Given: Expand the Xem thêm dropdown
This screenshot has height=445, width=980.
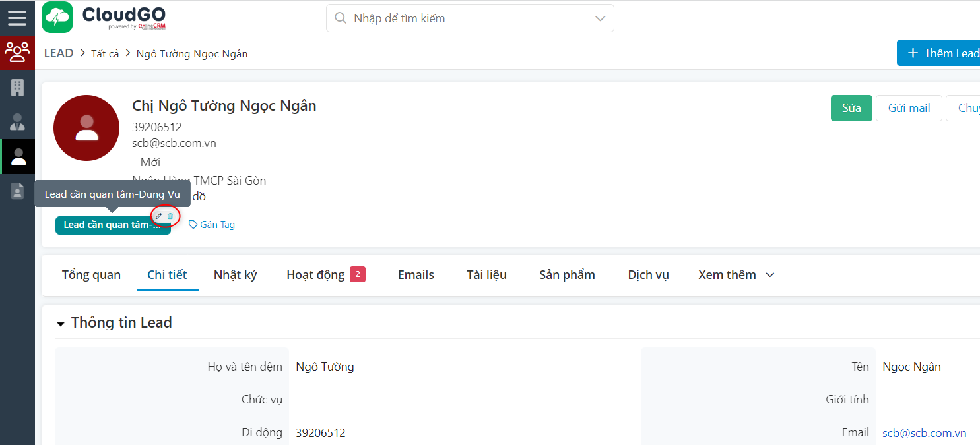Looking at the screenshot, I should click(735, 274).
